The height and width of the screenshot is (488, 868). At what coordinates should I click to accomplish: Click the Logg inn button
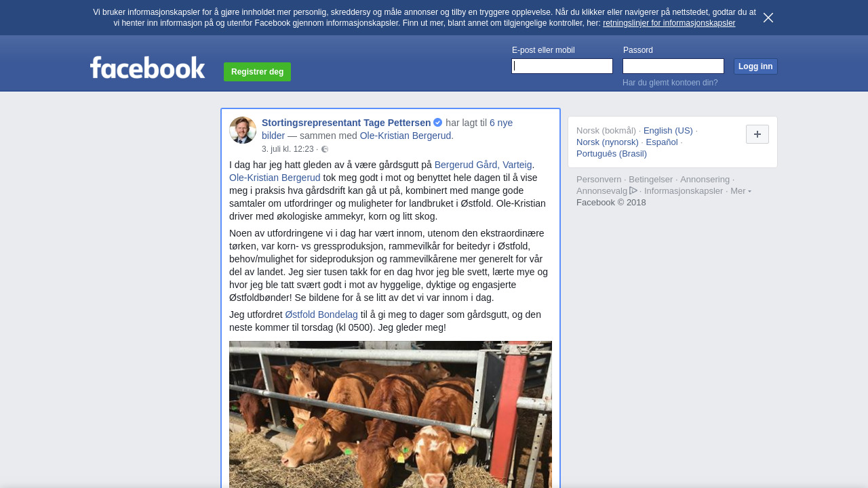point(755,66)
